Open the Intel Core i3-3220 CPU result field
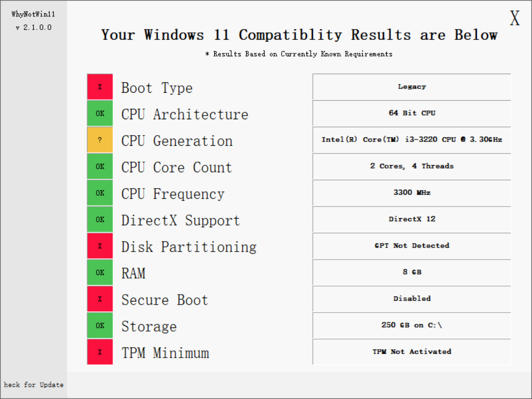This screenshot has height=399, width=532. tap(412, 140)
